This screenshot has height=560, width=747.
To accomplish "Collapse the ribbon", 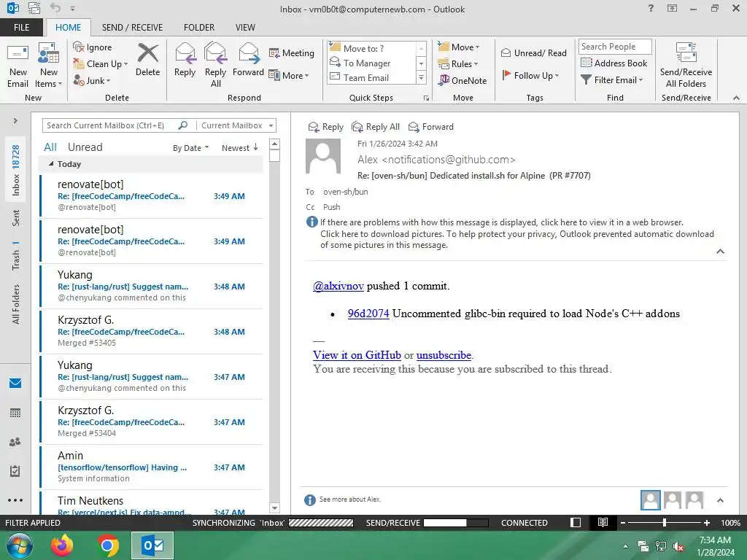I will 736,98.
